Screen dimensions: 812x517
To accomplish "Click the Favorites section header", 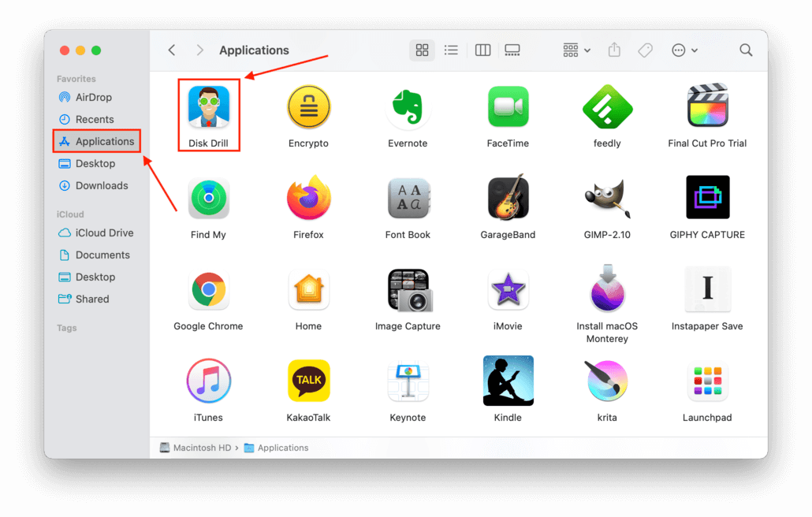I will (x=76, y=79).
